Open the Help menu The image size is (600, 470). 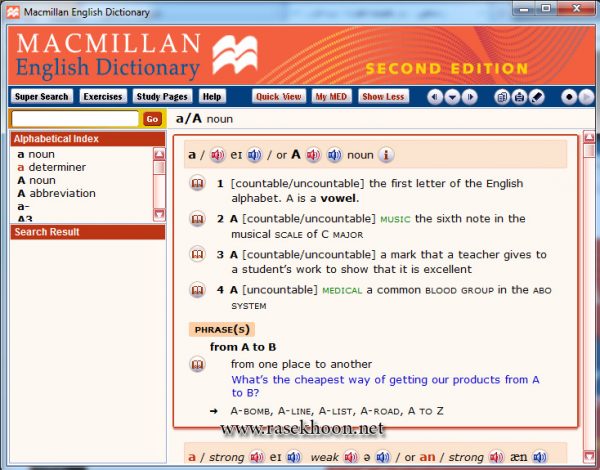(212, 96)
